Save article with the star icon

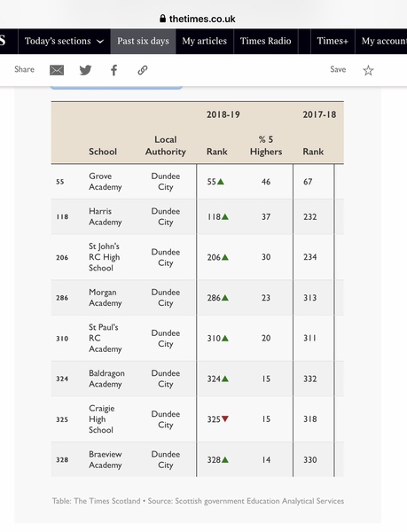click(368, 70)
